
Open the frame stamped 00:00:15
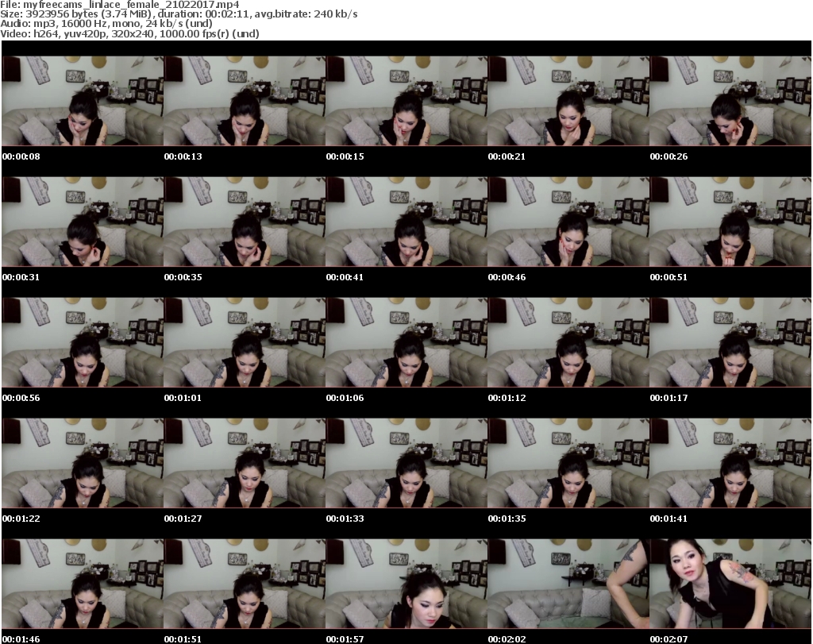pos(406,101)
